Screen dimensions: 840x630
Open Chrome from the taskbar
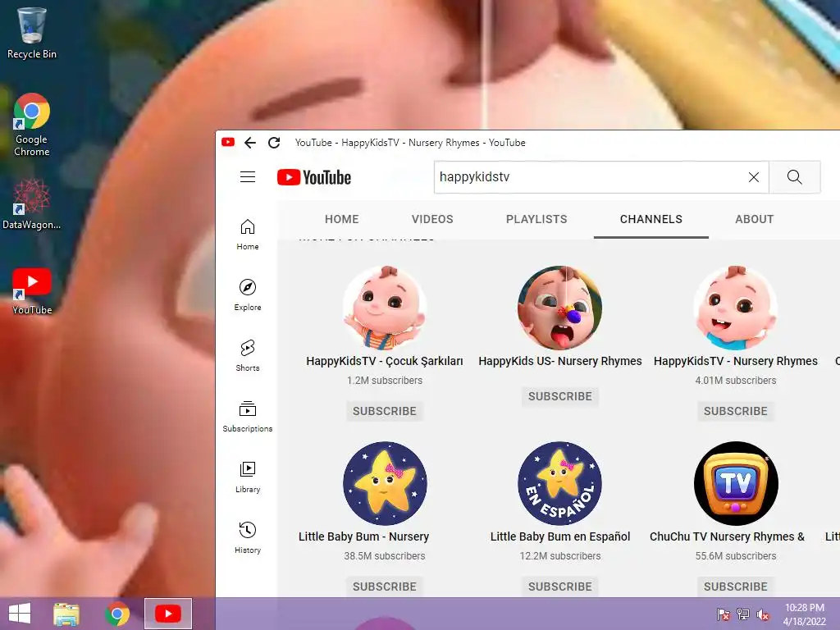(x=116, y=614)
